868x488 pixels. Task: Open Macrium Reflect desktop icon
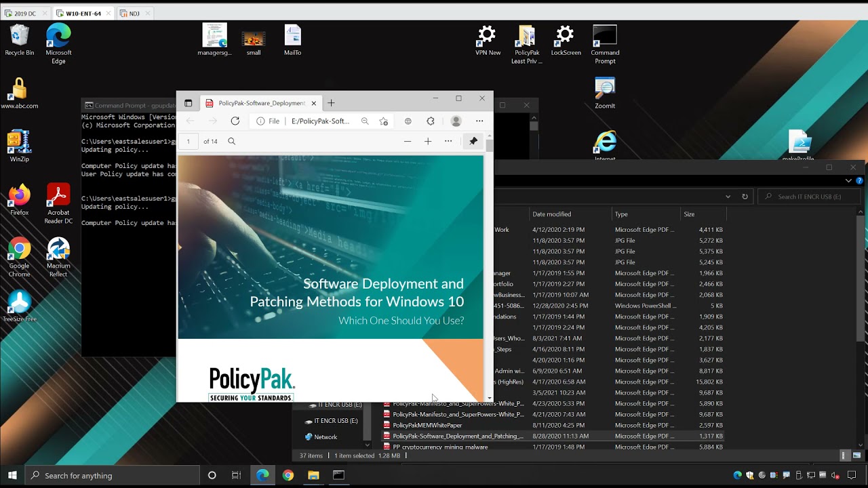pyautogui.click(x=58, y=258)
